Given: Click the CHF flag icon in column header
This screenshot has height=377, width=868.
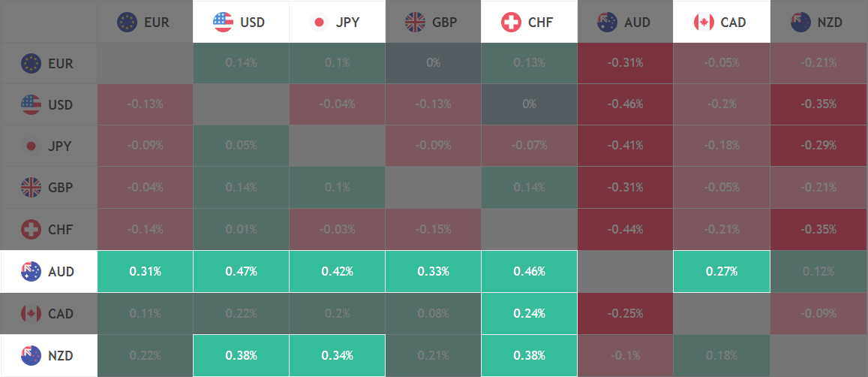Looking at the screenshot, I should pyautogui.click(x=511, y=23).
